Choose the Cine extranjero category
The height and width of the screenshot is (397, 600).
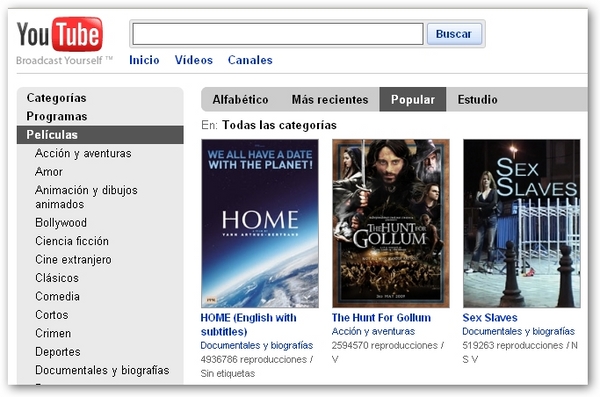click(73, 260)
